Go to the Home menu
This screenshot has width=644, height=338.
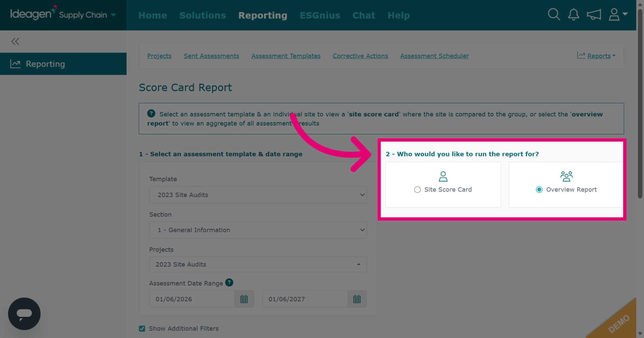click(x=153, y=15)
